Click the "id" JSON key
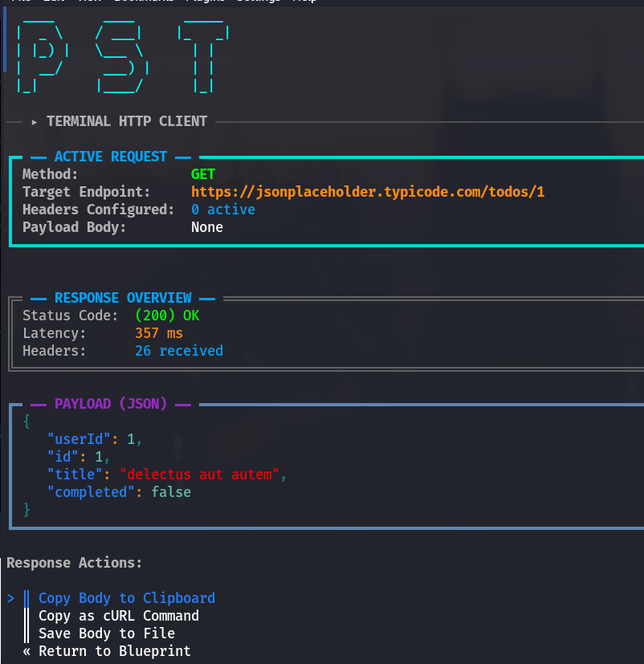Screen dimensions: 644x664 click(63, 457)
